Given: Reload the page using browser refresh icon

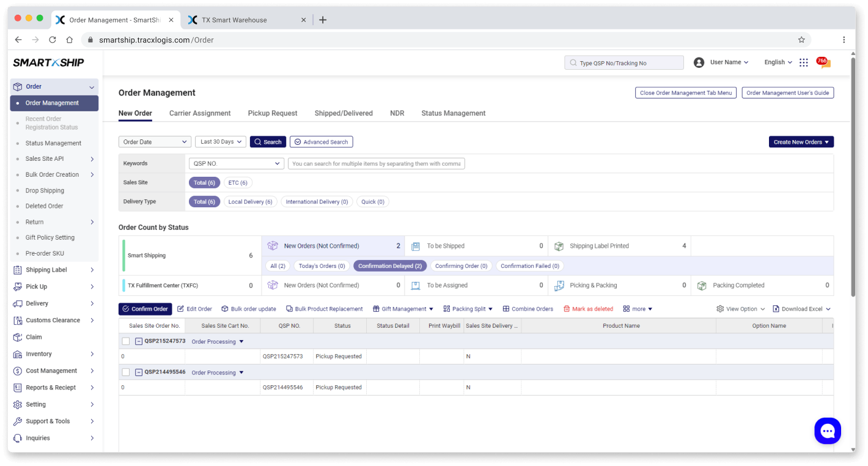Looking at the screenshot, I should [53, 40].
